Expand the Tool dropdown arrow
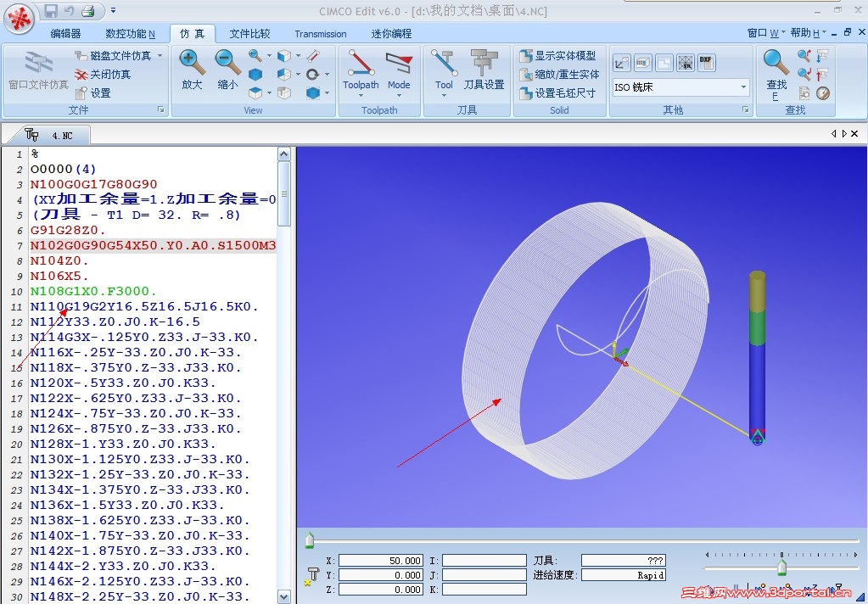The height and width of the screenshot is (604, 868). coord(444,95)
